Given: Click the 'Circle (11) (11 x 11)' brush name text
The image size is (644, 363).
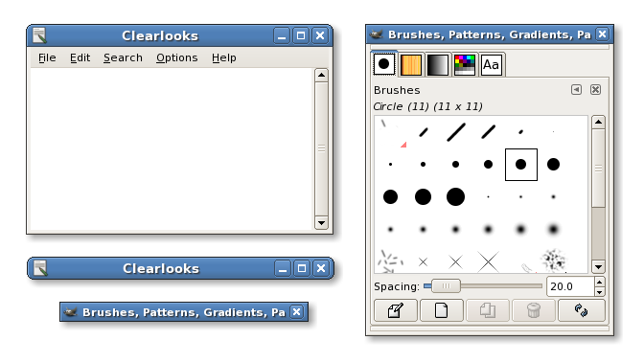Looking at the screenshot, I should coord(428,106).
